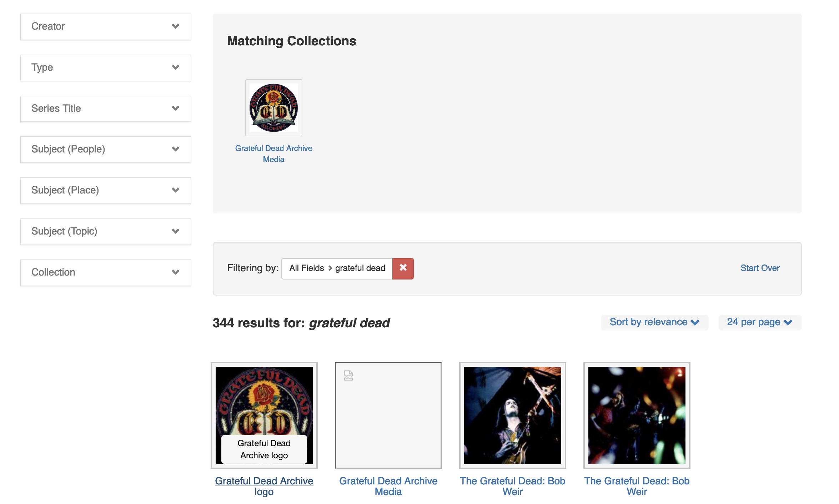Expand Subject (Place) facet
Screen dimensions: 839x504
106,191
